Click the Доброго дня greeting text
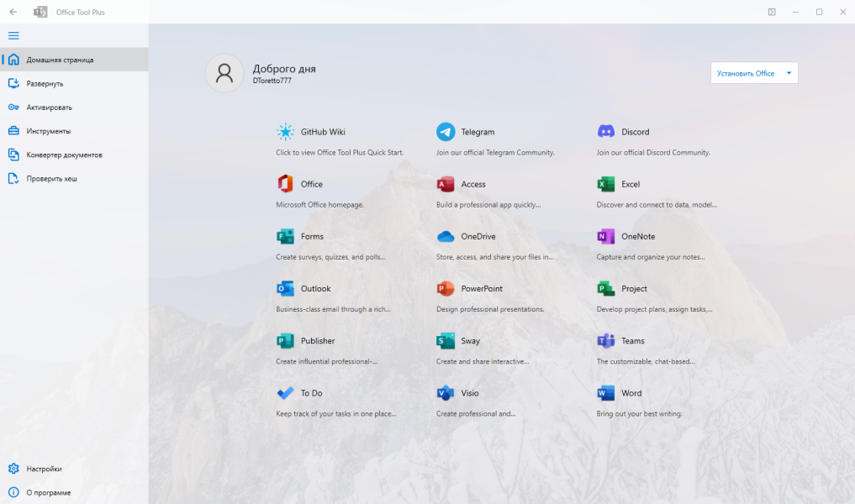Viewport: 855px width, 504px height. 284,69
